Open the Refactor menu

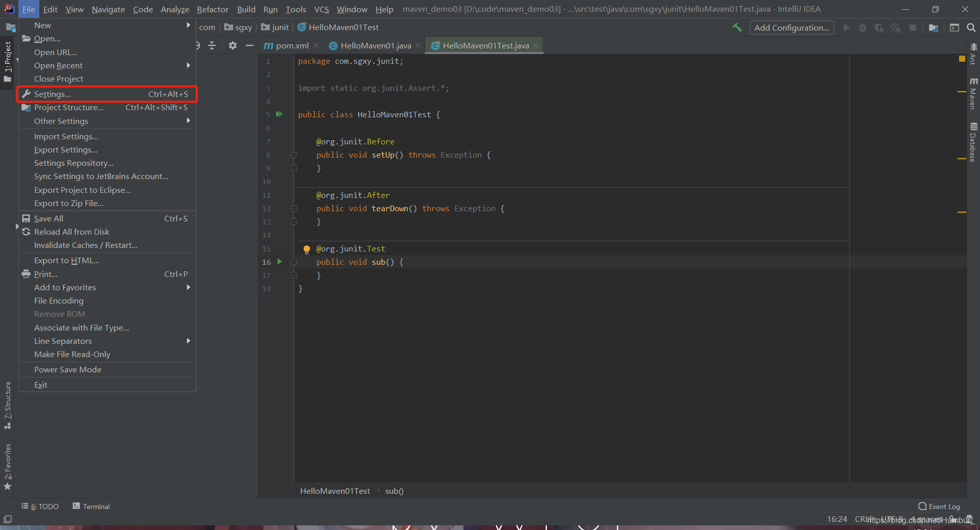[x=213, y=9]
